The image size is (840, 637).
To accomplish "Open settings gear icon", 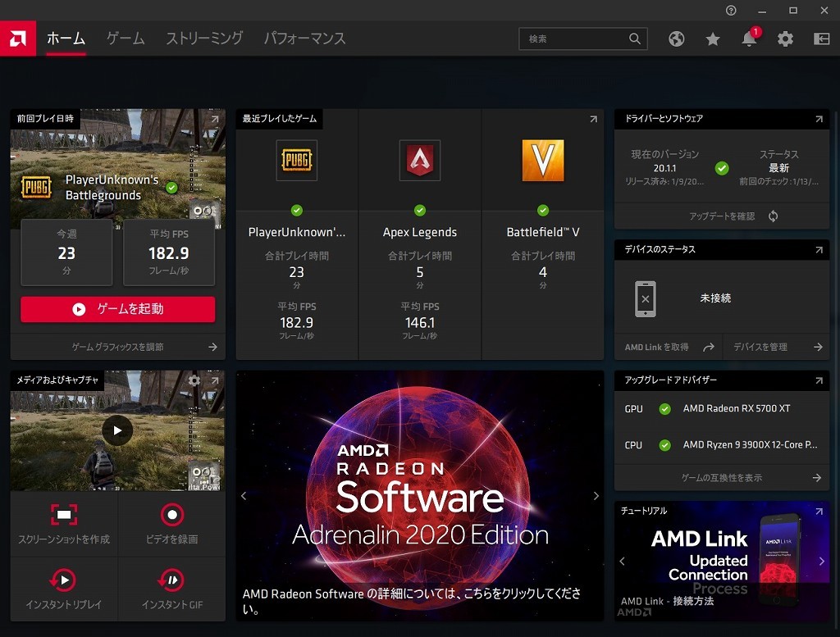I will pos(785,39).
